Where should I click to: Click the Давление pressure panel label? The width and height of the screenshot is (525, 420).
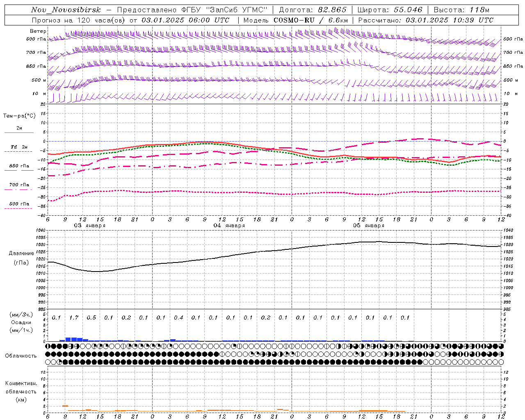click(x=21, y=253)
